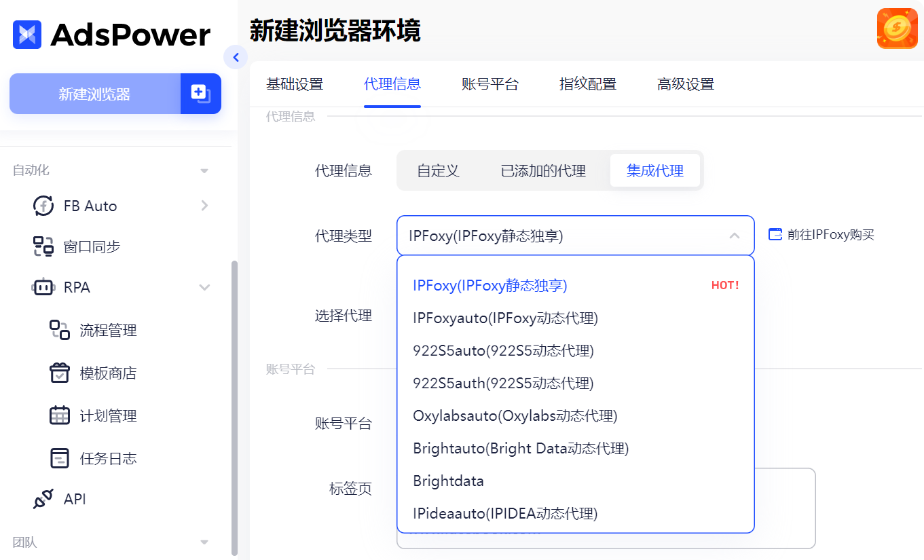Click the sidebar vertical scrollbar
This screenshot has width=924, height=560.
(235, 408)
